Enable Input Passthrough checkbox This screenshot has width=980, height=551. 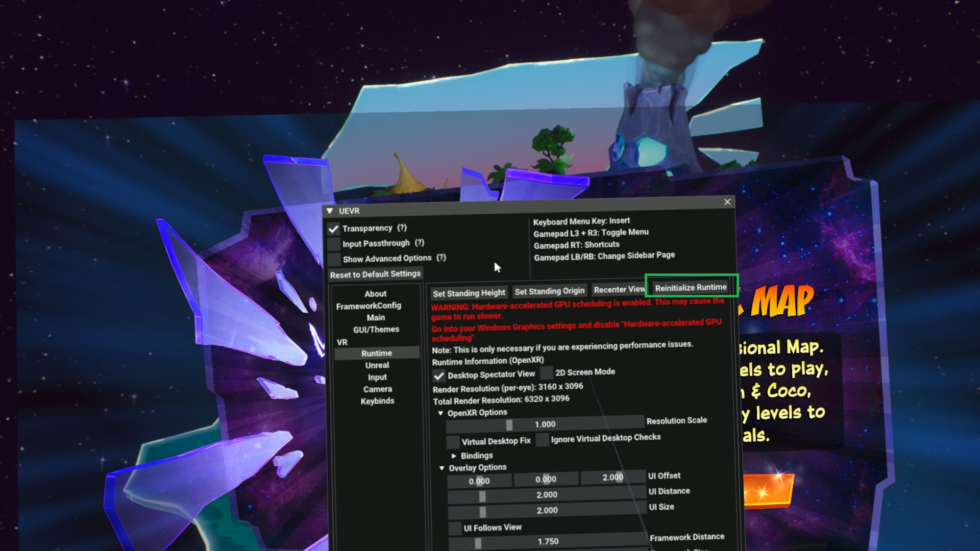[x=334, y=244]
